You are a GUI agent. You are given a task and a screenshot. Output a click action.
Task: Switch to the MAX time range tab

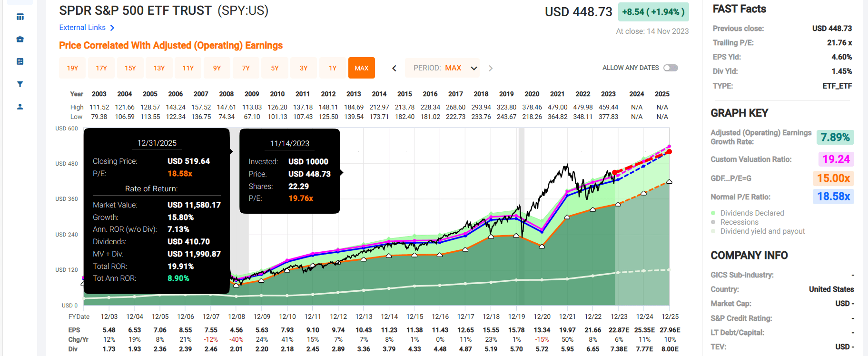coord(361,68)
